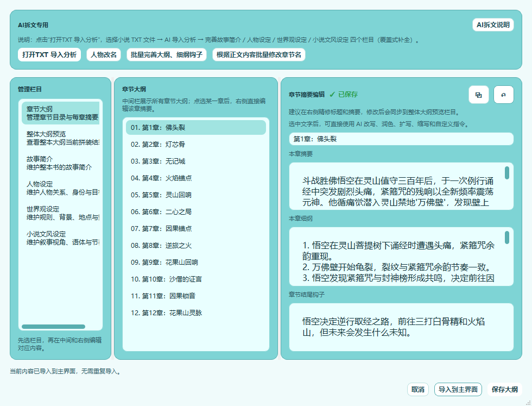Select chapter 08. 第8章：逆旅之火
This screenshot has height=406, width=532.
pos(196,245)
